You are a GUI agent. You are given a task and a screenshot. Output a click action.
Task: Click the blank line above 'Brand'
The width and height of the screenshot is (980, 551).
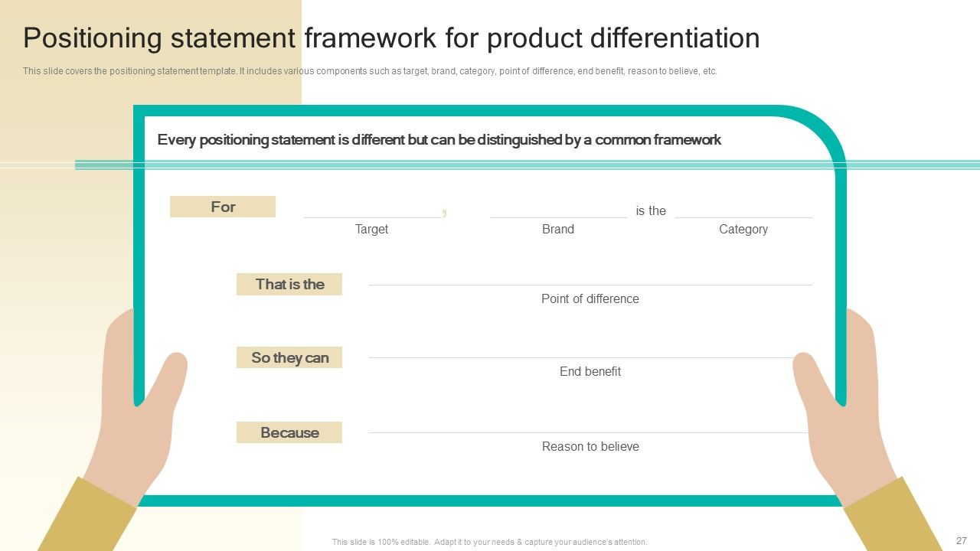(558, 217)
